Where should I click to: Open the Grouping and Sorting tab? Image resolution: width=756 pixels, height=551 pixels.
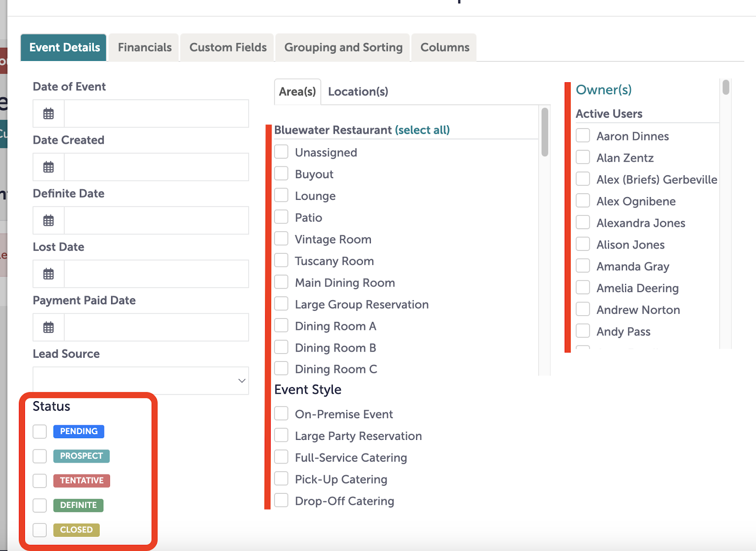[x=343, y=47]
